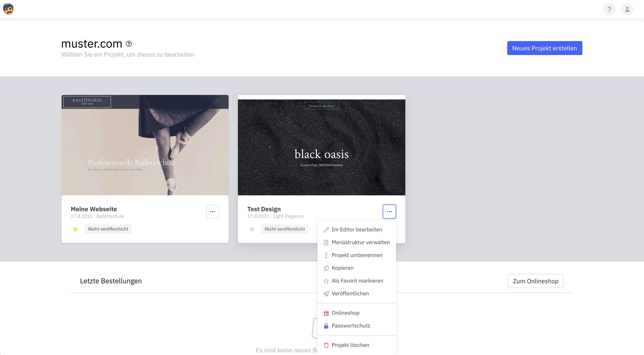The width and height of the screenshot is (644, 355).
Task: Click the rocket icon beside Veröffentlichen
Action: tap(326, 294)
